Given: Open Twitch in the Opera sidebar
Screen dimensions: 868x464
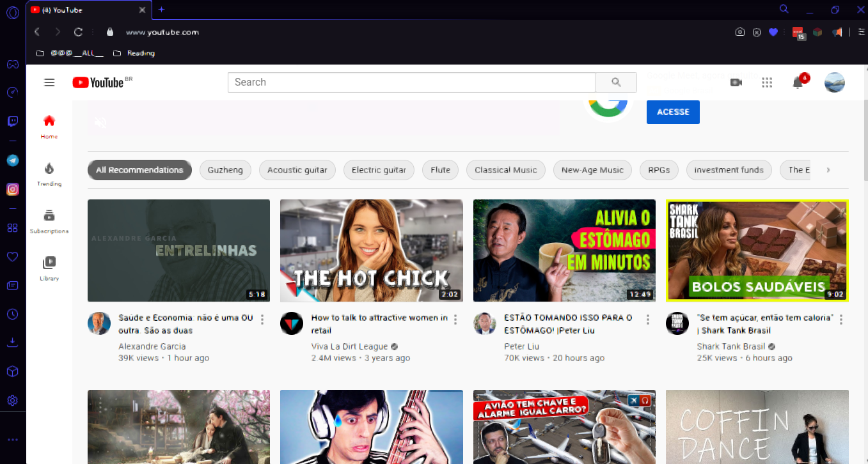Looking at the screenshot, I should tap(13, 121).
